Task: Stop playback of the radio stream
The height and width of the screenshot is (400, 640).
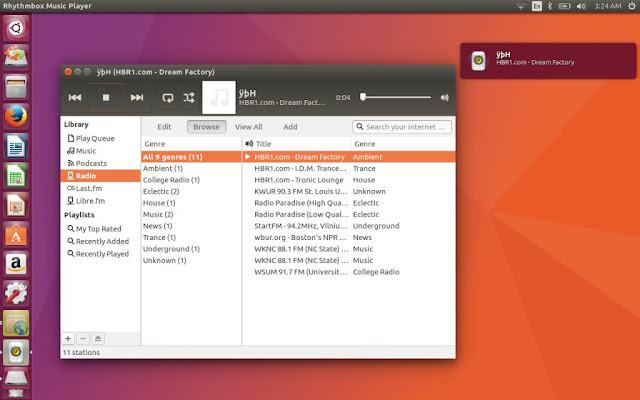Action: [x=106, y=98]
